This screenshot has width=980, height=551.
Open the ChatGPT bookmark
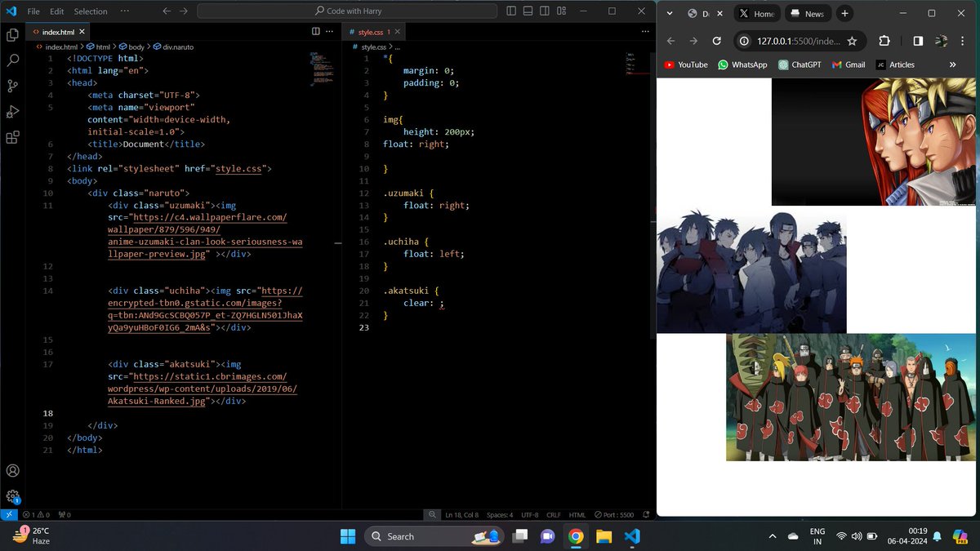click(x=800, y=64)
